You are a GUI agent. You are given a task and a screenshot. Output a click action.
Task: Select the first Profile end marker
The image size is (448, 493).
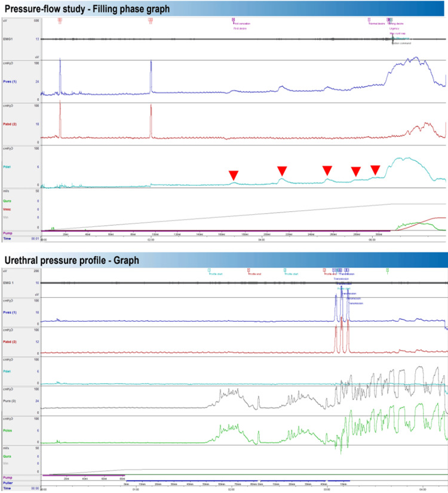248,270
